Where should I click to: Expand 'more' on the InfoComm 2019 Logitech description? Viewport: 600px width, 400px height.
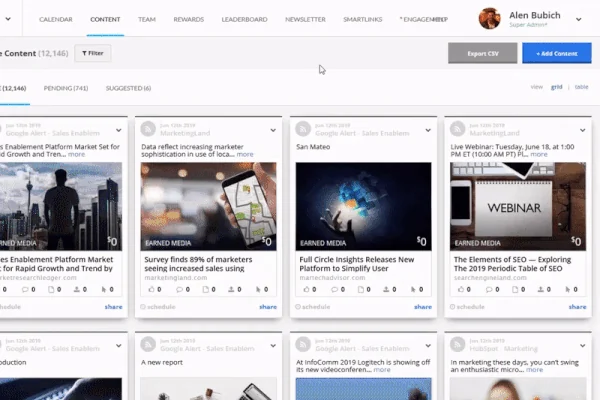(x=382, y=370)
